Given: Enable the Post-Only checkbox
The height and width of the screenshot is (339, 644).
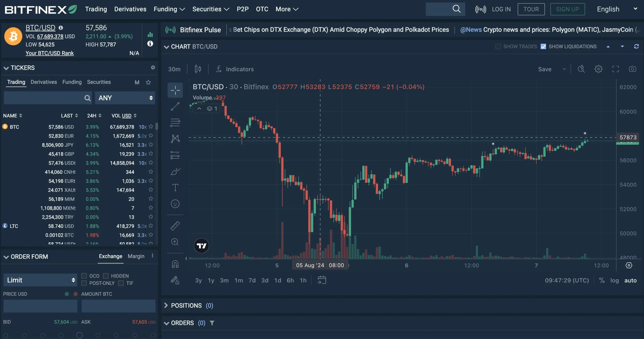Looking at the screenshot, I should click(x=84, y=283).
